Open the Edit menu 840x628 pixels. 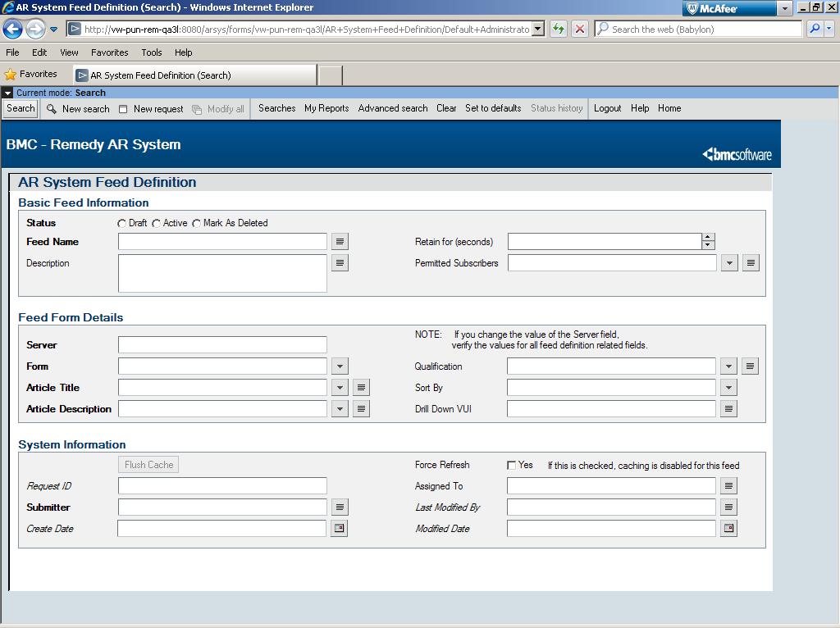(x=39, y=52)
